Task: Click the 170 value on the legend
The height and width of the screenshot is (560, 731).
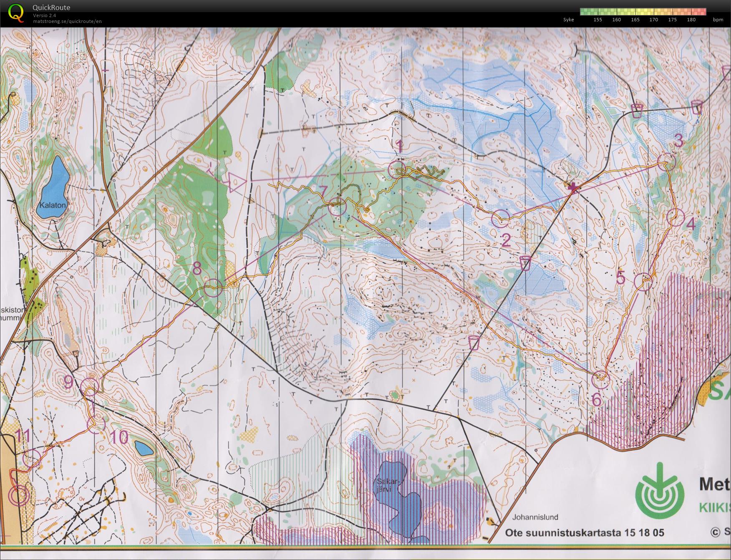Action: (653, 20)
